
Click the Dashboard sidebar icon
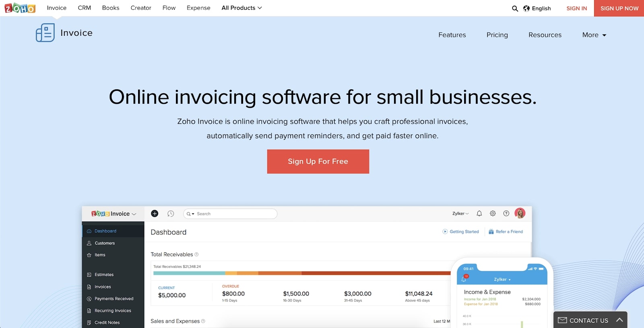pos(89,231)
